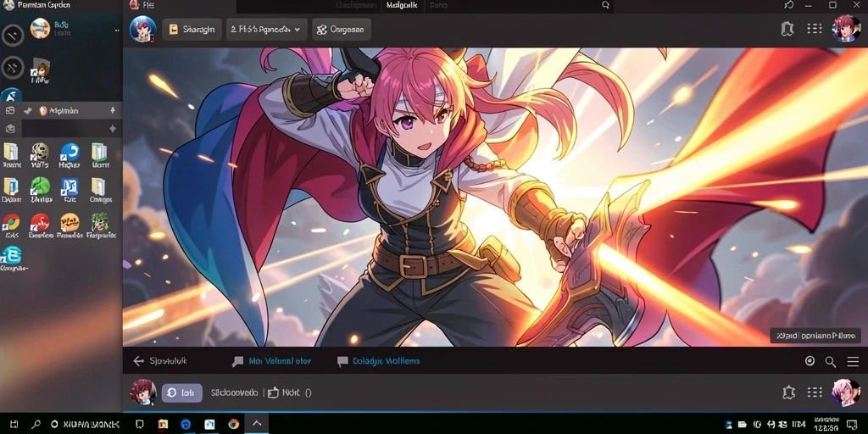This screenshot has width=868, height=434.
Task: Click the shield badge icon in top toolbar
Action: click(x=787, y=29)
